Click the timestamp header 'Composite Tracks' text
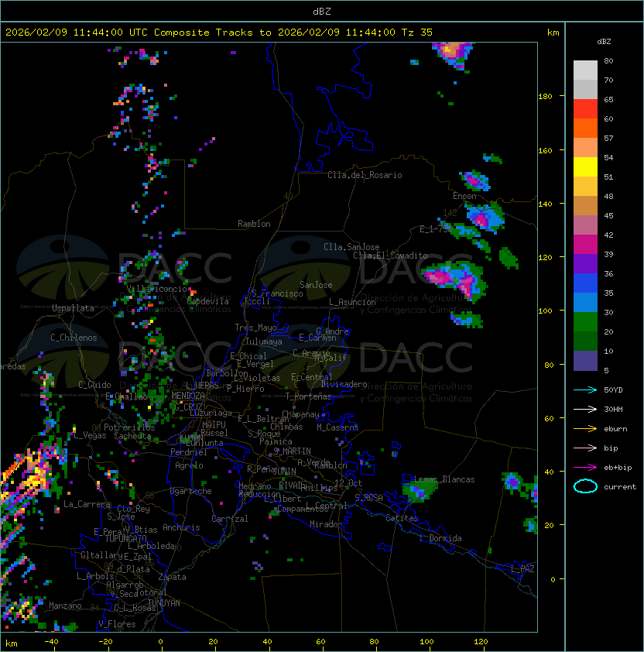The image size is (644, 652). [204, 33]
